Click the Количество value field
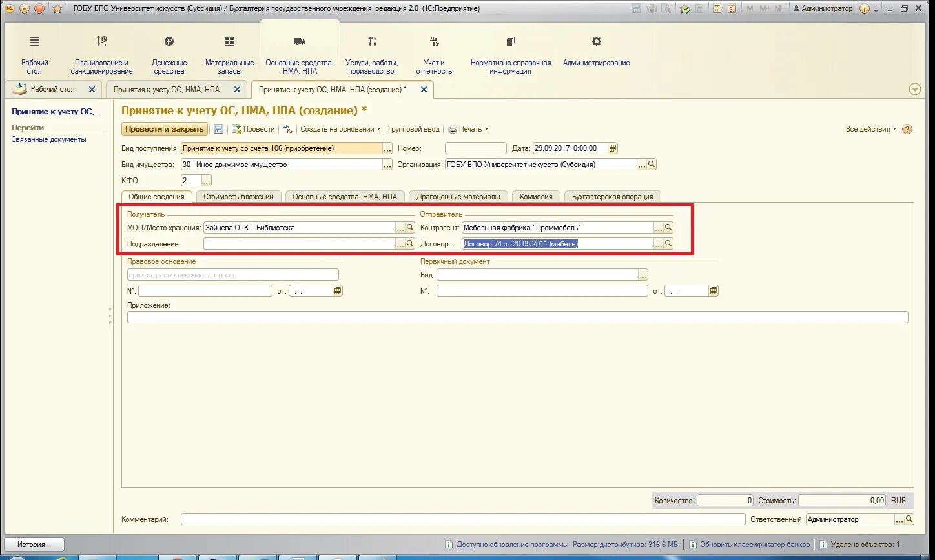This screenshot has height=560, width=935. (x=726, y=501)
